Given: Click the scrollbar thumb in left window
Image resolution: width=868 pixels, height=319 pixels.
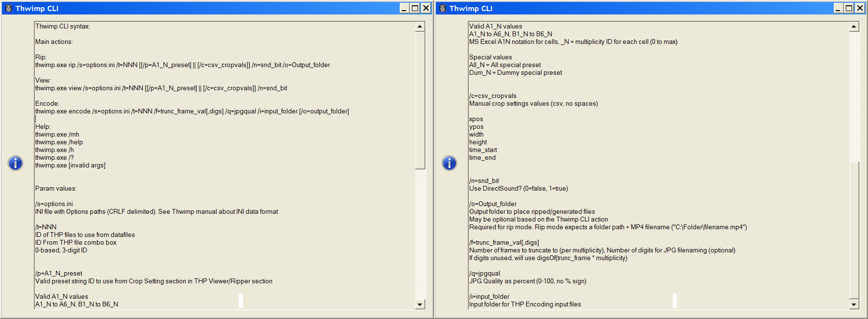Looking at the screenshot, I should click(420, 100).
